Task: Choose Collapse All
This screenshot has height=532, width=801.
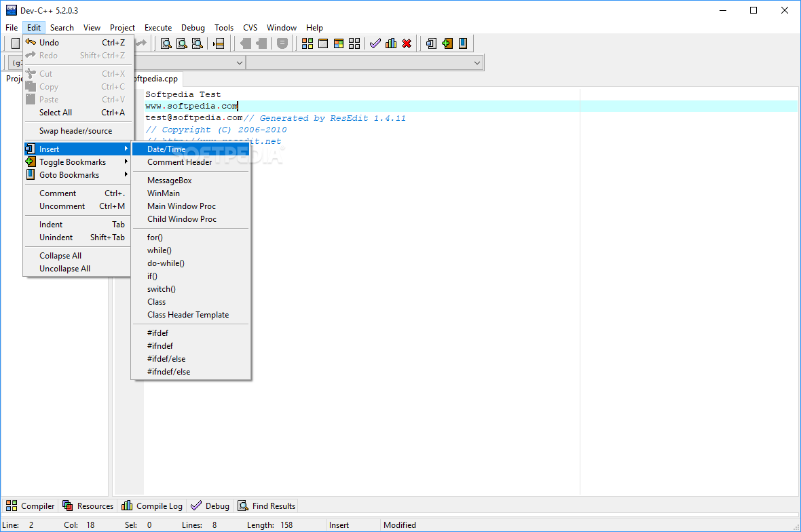Action: 77,256
